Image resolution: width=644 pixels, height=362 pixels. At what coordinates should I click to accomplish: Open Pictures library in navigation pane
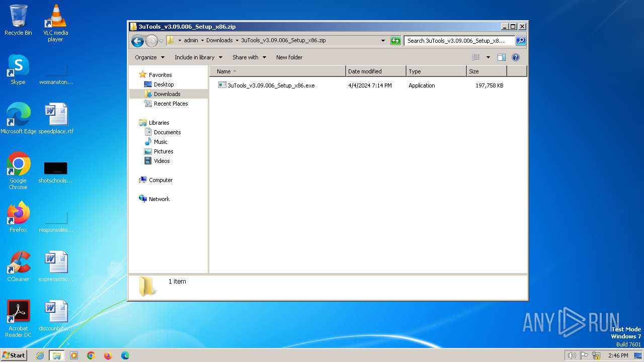click(x=164, y=151)
